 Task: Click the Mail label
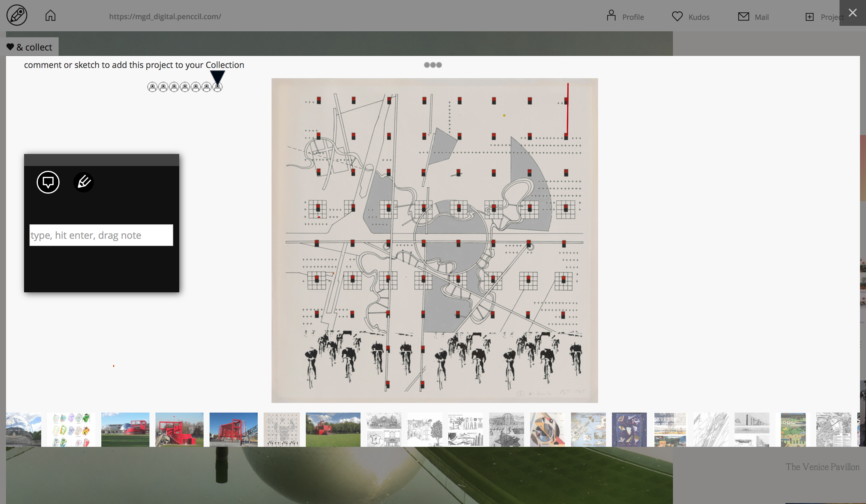(762, 17)
